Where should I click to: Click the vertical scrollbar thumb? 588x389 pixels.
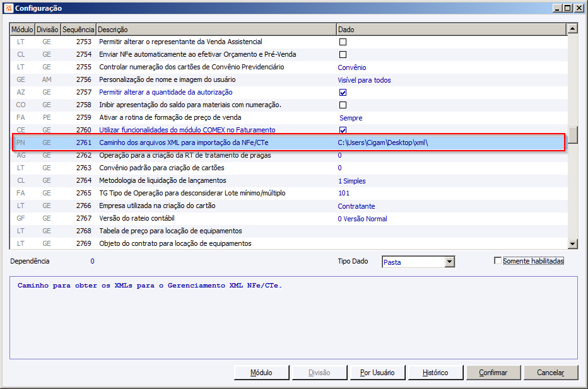click(572, 135)
